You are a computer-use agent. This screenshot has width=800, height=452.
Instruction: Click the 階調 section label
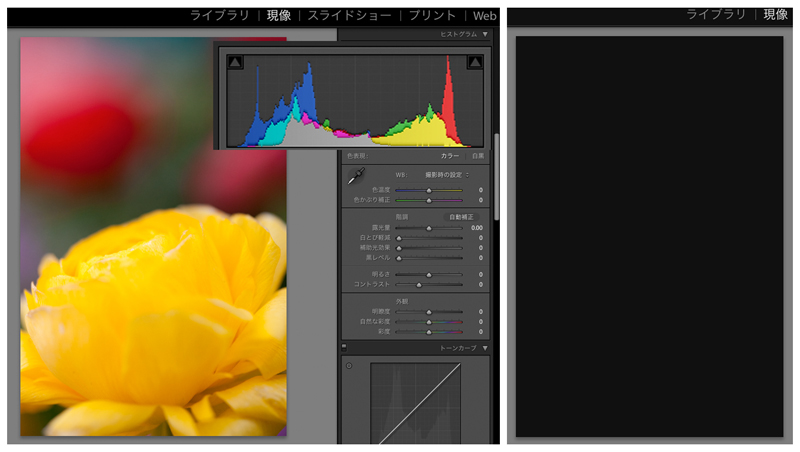point(402,217)
